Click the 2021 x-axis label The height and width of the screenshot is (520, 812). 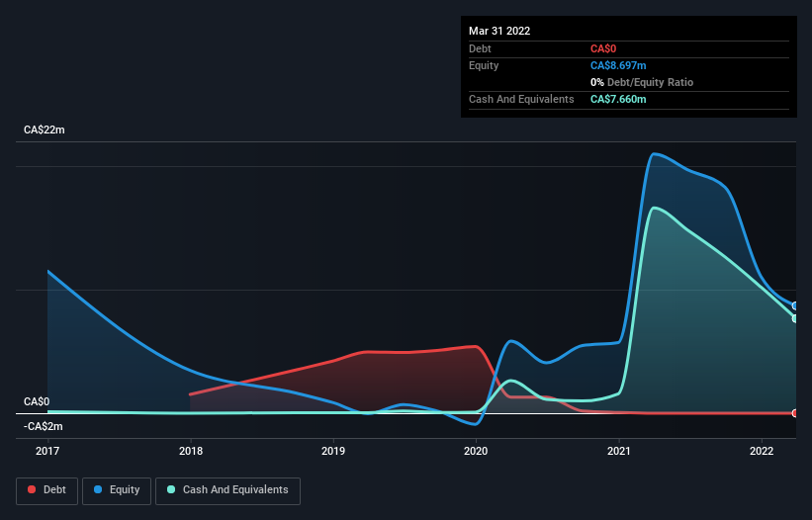[619, 451]
